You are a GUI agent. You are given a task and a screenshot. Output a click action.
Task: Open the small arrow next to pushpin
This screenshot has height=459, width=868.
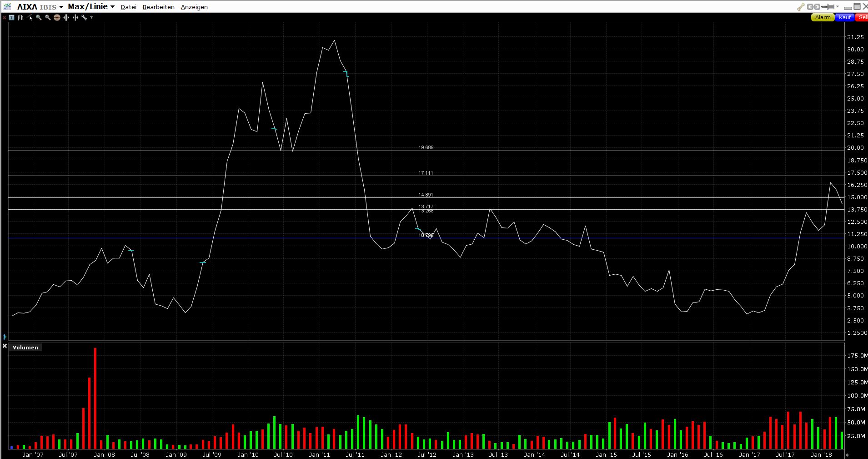click(838, 7)
